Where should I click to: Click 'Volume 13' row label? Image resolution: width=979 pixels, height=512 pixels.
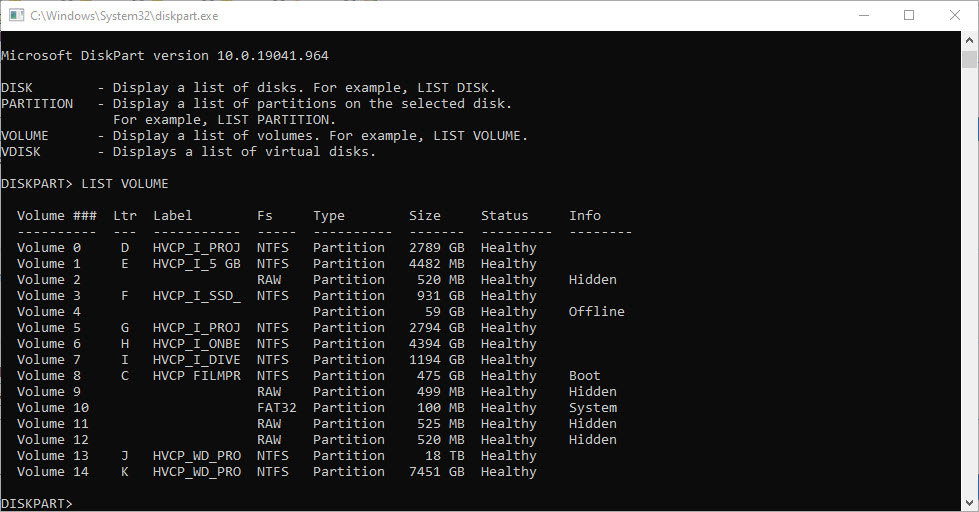point(53,456)
